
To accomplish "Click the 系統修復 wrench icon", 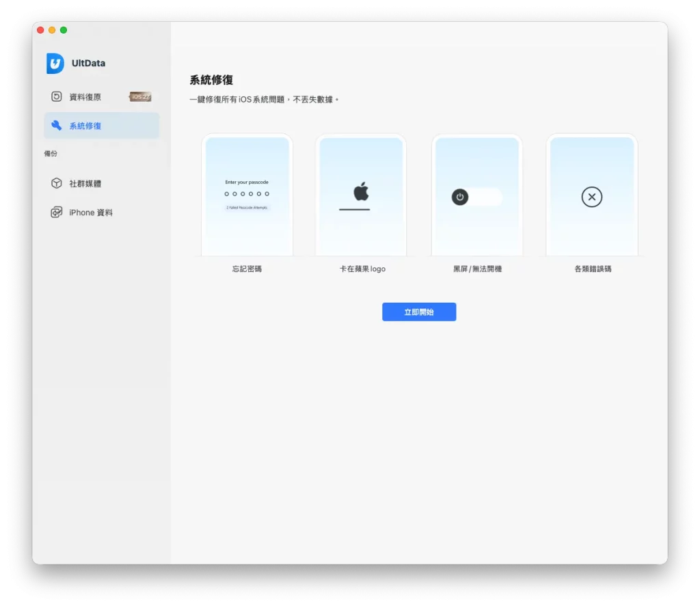I will 56,125.
